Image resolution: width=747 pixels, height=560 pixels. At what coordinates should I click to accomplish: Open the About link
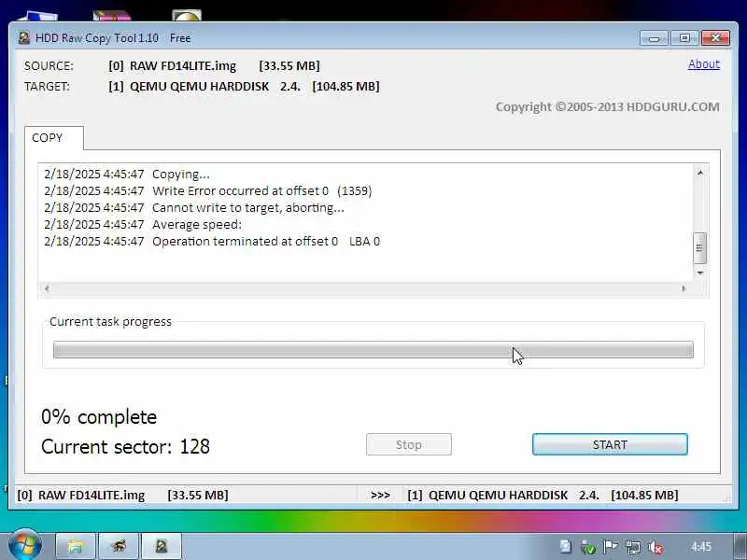point(704,64)
